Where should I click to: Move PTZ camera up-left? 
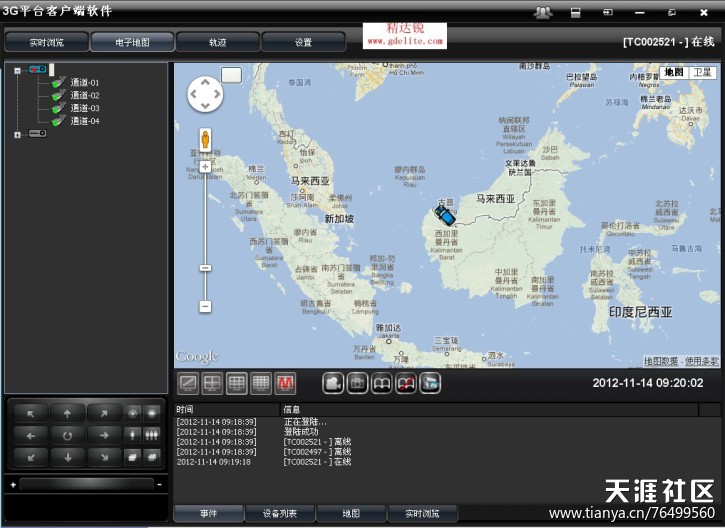click(31, 413)
